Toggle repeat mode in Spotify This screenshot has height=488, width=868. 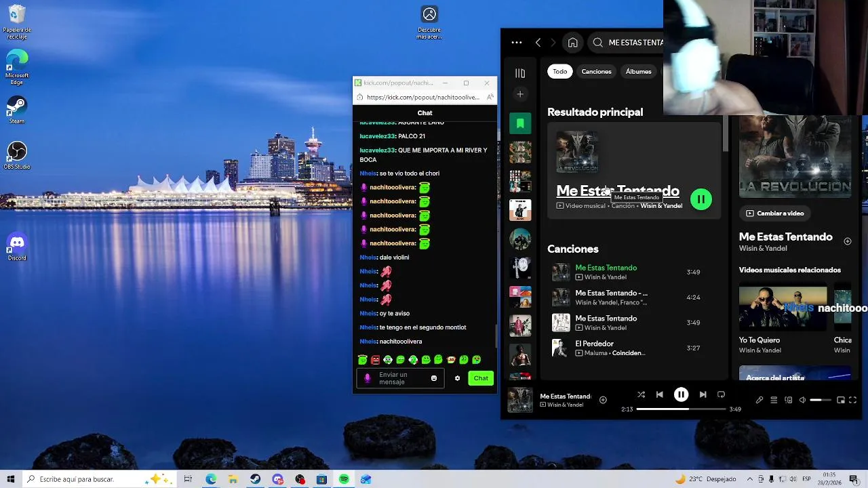pyautogui.click(x=721, y=394)
